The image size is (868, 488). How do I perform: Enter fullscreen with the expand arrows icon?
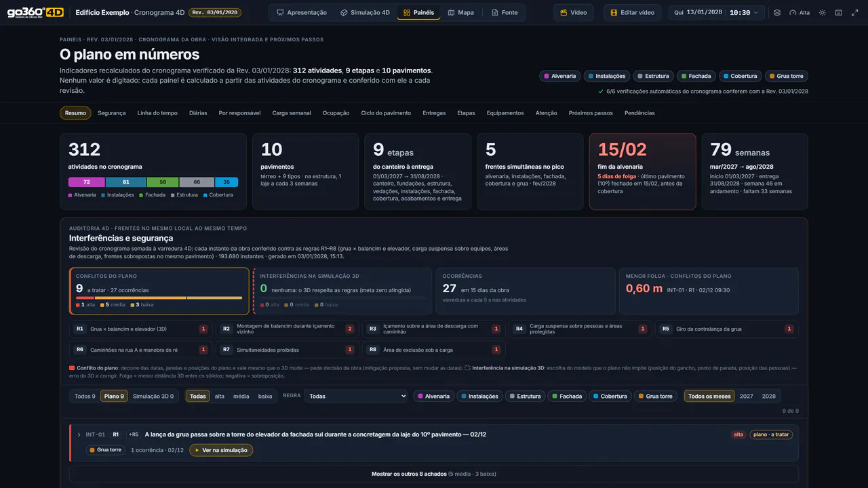[854, 12]
